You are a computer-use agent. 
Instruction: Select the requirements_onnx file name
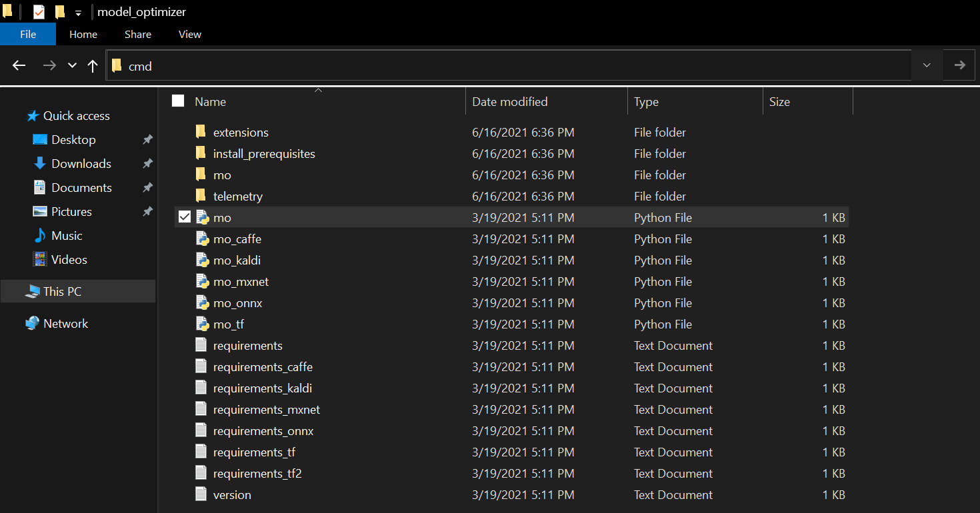(x=263, y=430)
